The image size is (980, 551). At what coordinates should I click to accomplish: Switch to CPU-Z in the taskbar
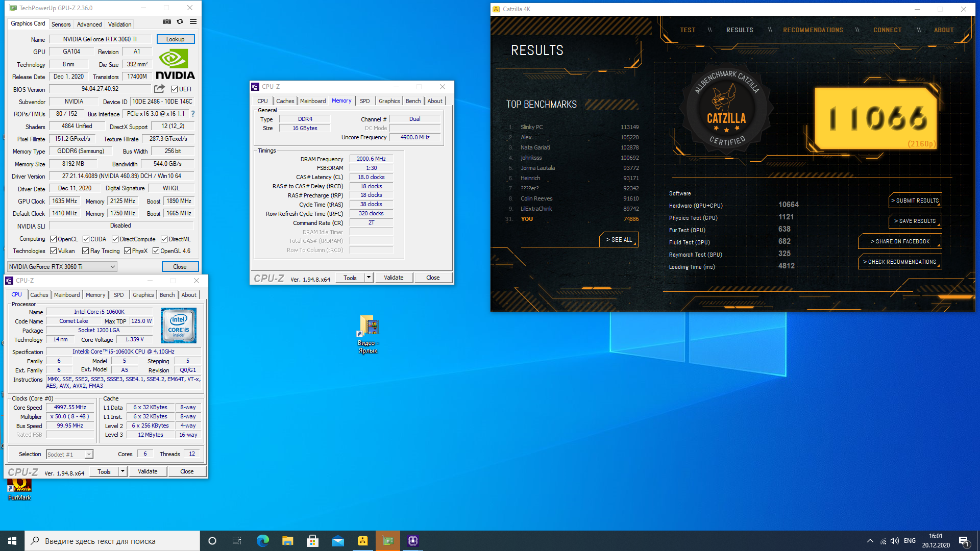pyautogui.click(x=413, y=541)
